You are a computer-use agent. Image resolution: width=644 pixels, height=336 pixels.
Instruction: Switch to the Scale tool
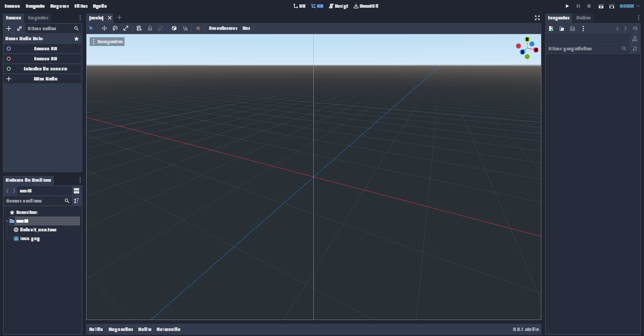click(x=126, y=28)
